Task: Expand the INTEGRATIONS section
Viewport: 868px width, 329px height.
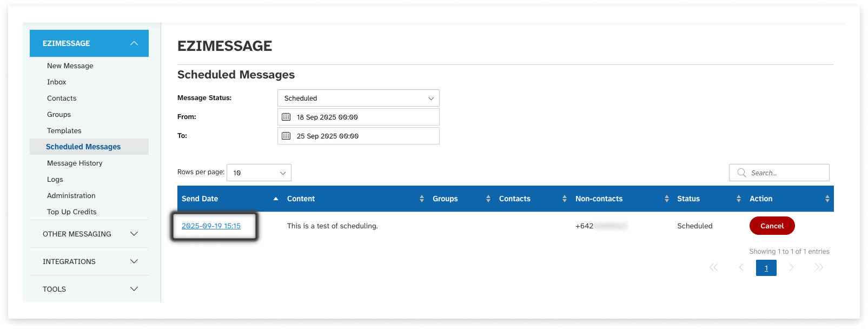Action: point(134,261)
